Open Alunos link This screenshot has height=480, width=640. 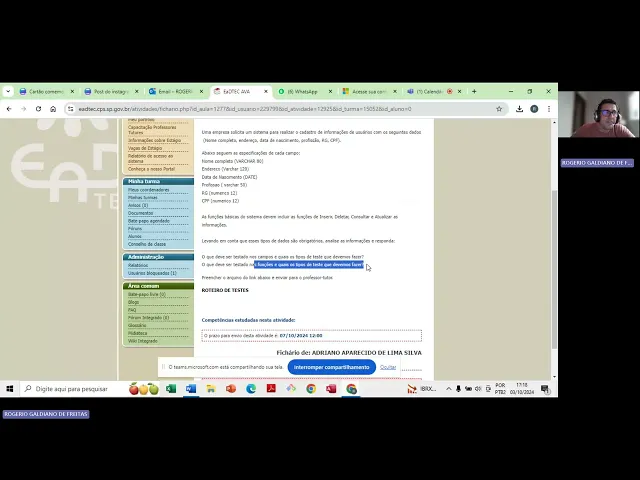point(135,236)
